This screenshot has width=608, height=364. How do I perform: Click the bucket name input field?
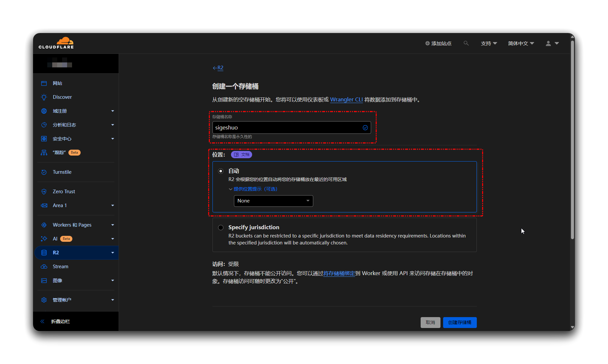click(x=291, y=127)
